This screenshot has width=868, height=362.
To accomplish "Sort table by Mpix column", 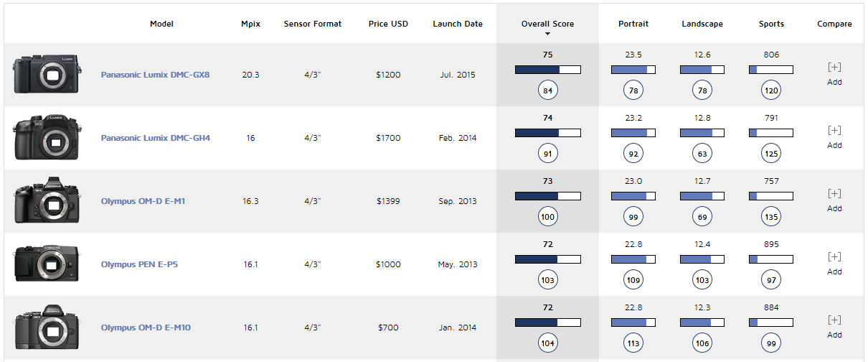I will pyautogui.click(x=250, y=24).
